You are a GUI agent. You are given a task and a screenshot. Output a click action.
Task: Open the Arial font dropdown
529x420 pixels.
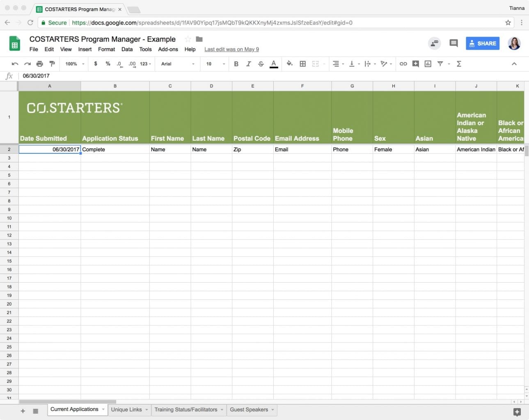pos(178,64)
